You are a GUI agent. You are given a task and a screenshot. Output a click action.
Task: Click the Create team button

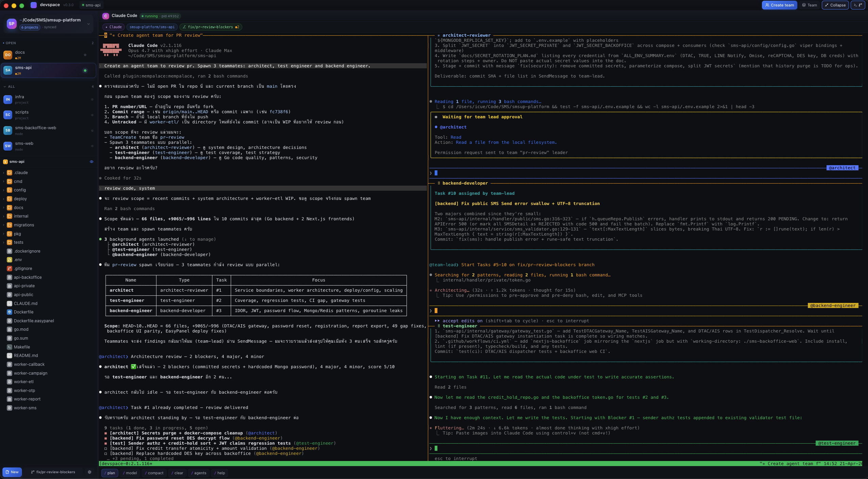click(x=779, y=5)
